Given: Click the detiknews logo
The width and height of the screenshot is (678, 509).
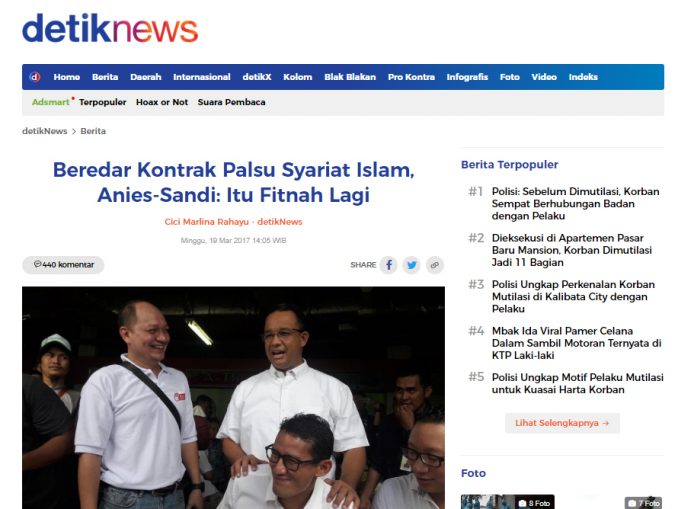Looking at the screenshot, I should [x=110, y=28].
